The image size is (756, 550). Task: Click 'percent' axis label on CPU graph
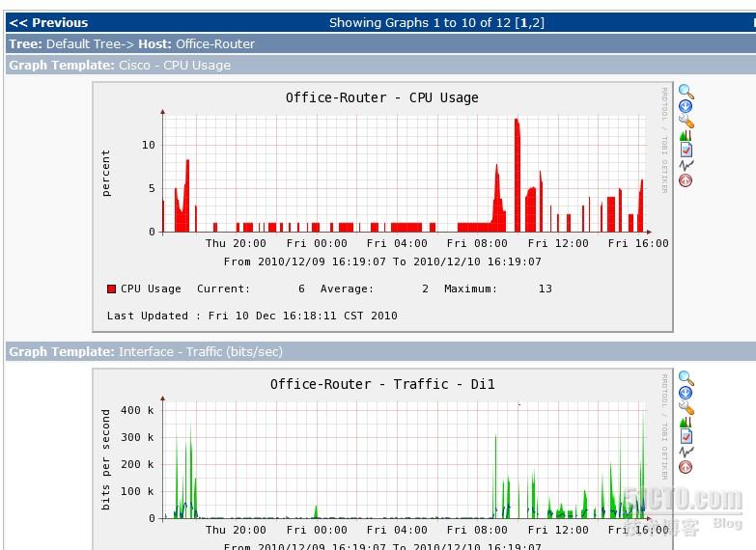(x=106, y=173)
